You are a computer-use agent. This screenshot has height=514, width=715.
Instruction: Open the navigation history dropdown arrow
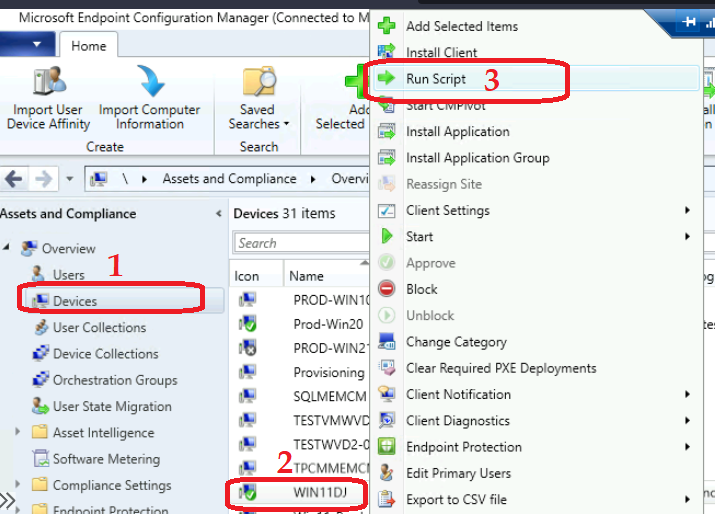(69, 179)
